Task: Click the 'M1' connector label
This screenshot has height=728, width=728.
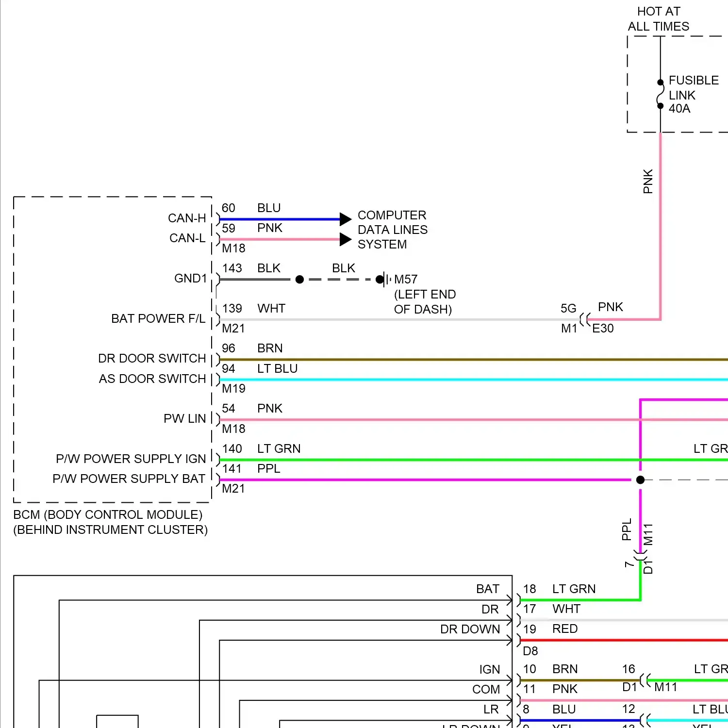Action: pyautogui.click(x=569, y=329)
